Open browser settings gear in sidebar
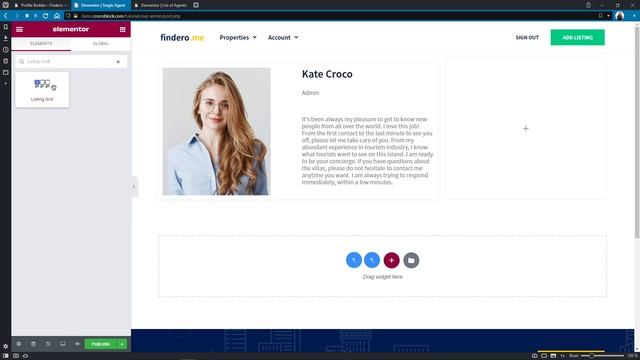The width and height of the screenshot is (640, 360). 5,347
